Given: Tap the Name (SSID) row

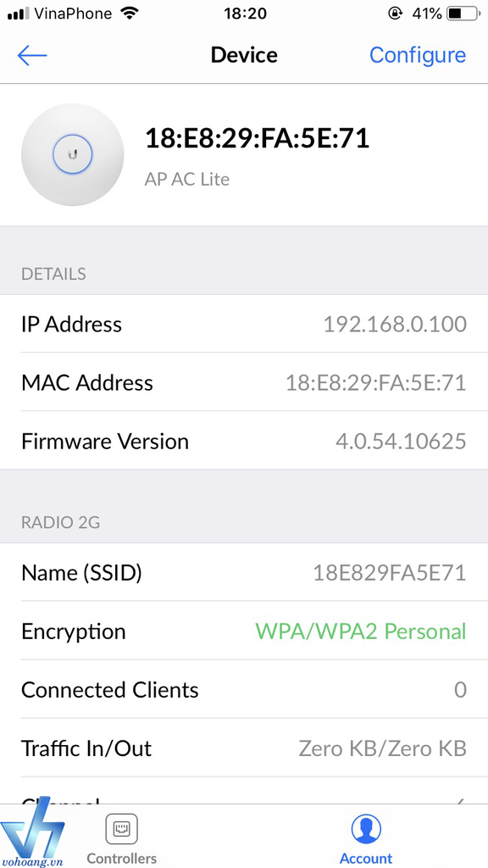Looking at the screenshot, I should pos(244,572).
